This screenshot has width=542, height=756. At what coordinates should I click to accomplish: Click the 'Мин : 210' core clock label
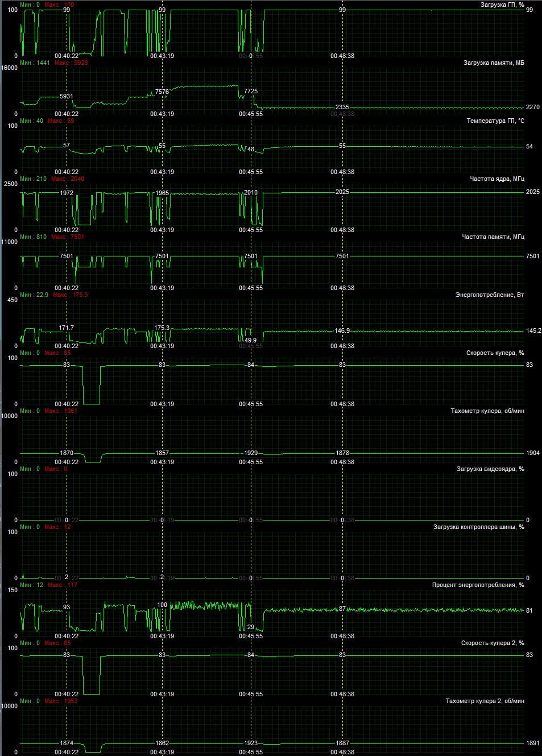click(34, 179)
